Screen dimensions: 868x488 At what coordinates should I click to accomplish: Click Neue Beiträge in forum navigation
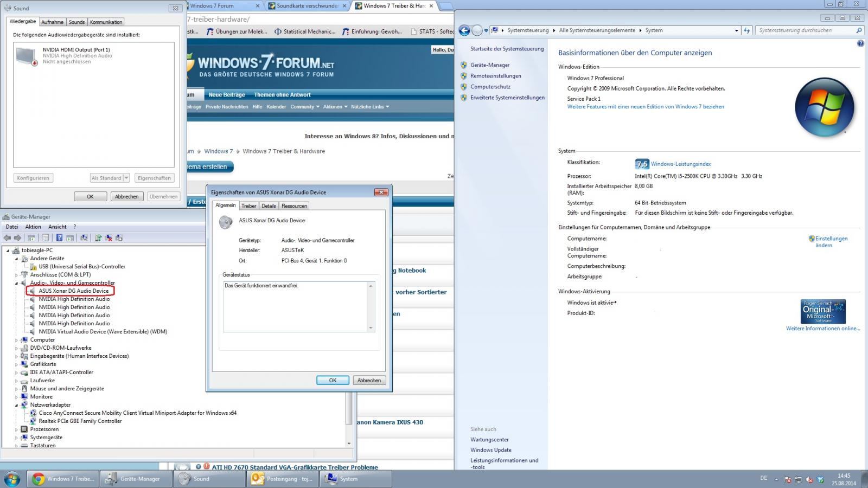coord(227,95)
